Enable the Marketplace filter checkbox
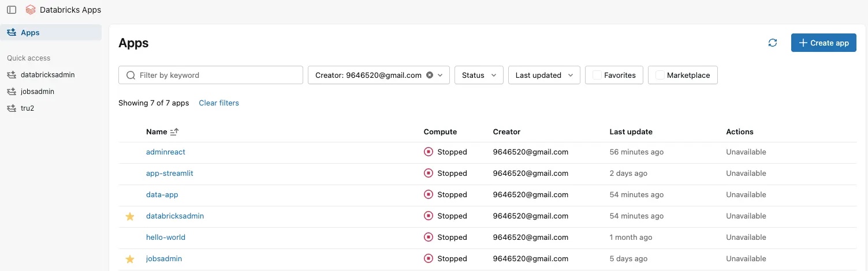The image size is (868, 271). 660,75
